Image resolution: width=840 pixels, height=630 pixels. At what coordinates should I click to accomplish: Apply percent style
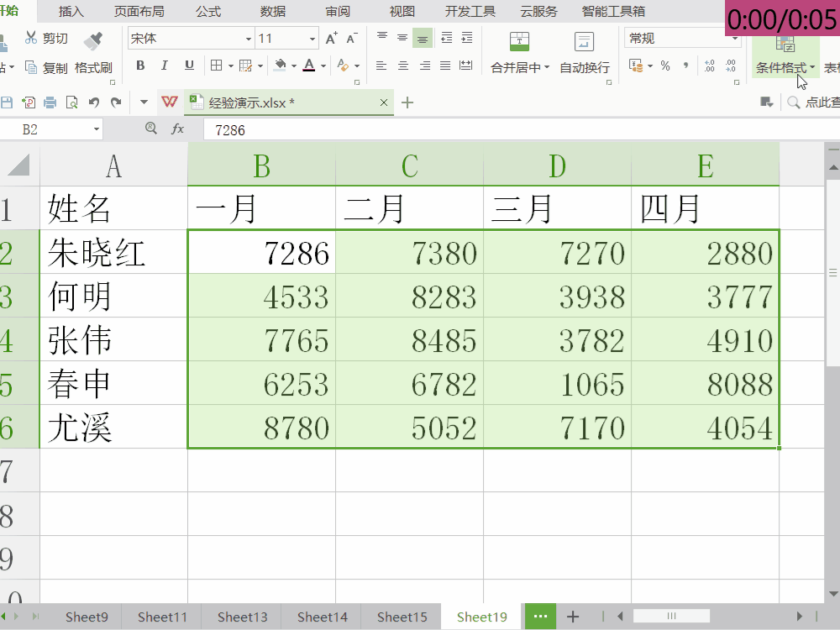tap(665, 66)
